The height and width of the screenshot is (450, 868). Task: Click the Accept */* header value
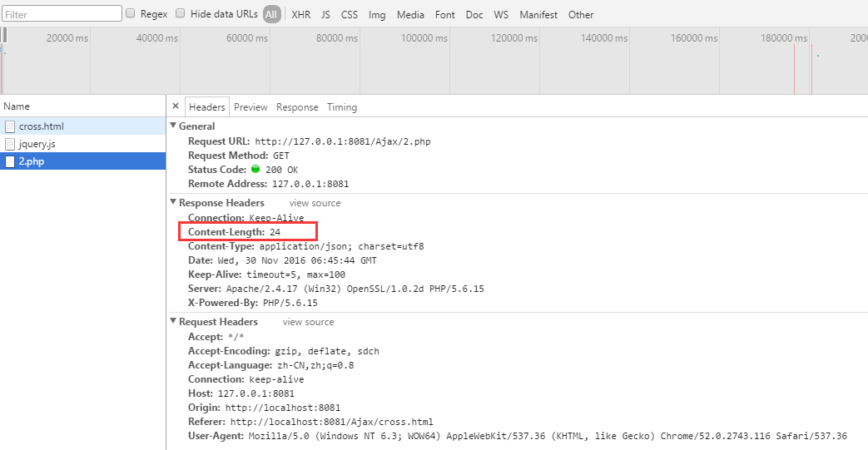click(236, 337)
